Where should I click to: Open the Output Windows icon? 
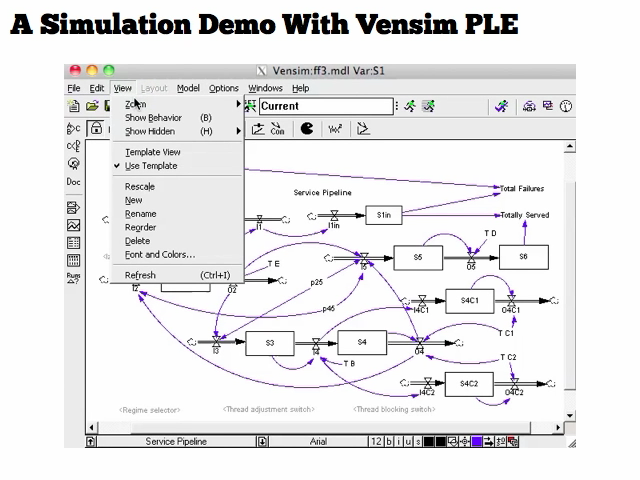(548, 106)
